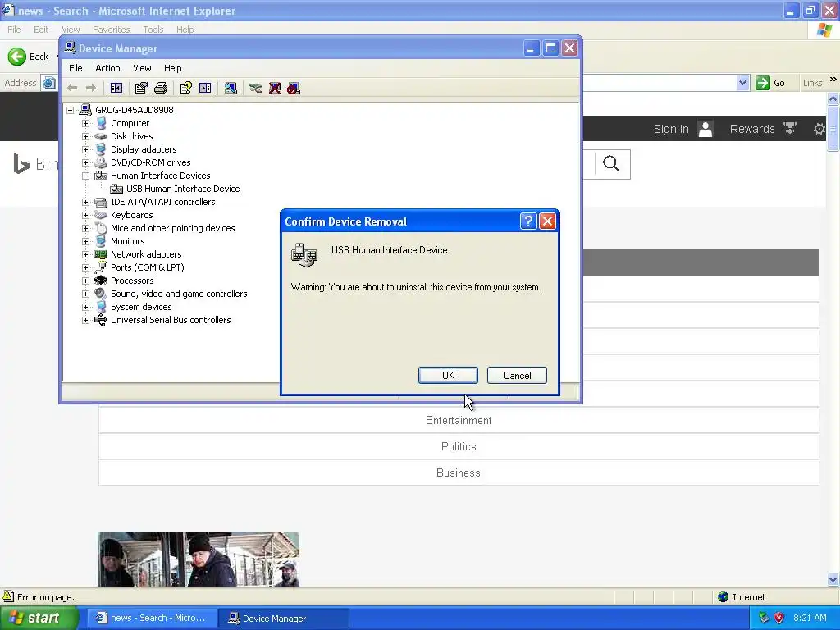The image size is (840, 630).
Task: Confirm removal with the OK button
Action: [448, 376]
